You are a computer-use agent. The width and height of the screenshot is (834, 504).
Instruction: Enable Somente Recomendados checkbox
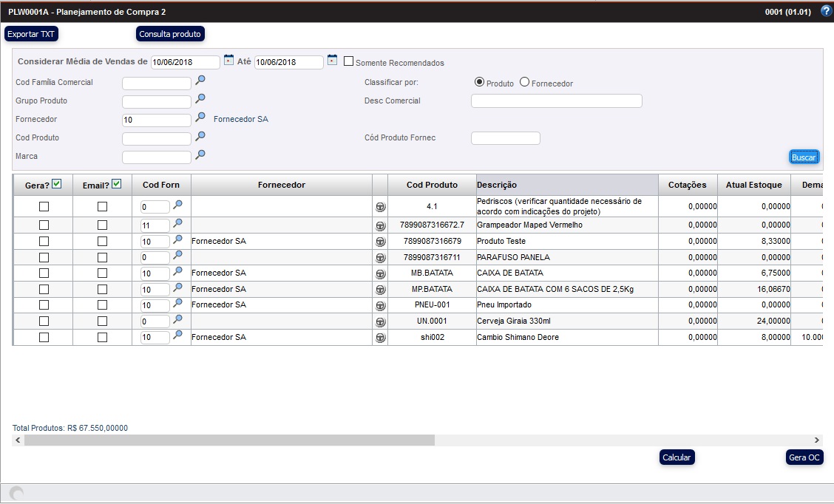tap(349, 62)
